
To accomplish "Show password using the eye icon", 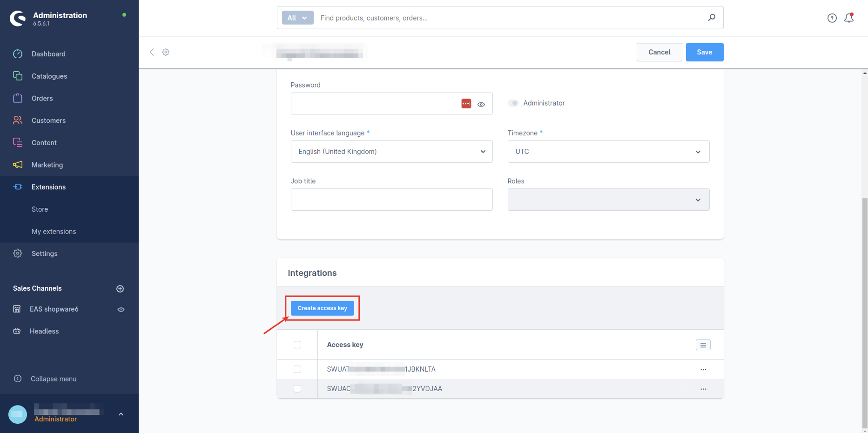I will coord(481,104).
